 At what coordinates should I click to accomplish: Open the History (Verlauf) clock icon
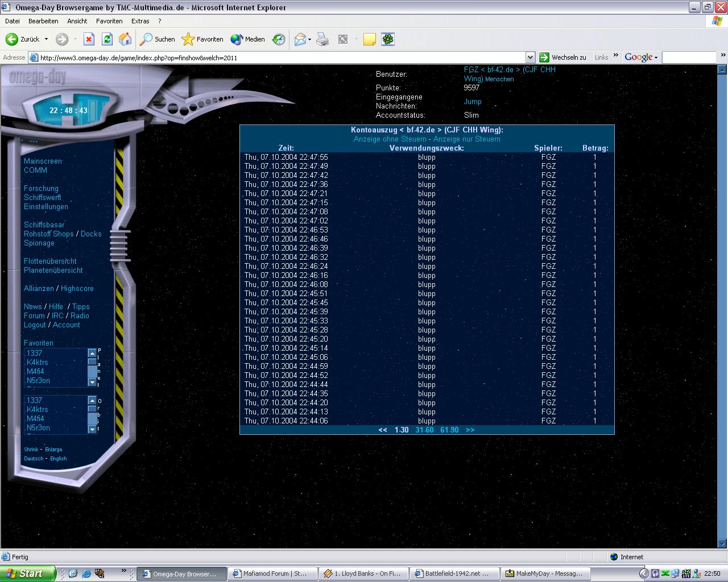279,39
